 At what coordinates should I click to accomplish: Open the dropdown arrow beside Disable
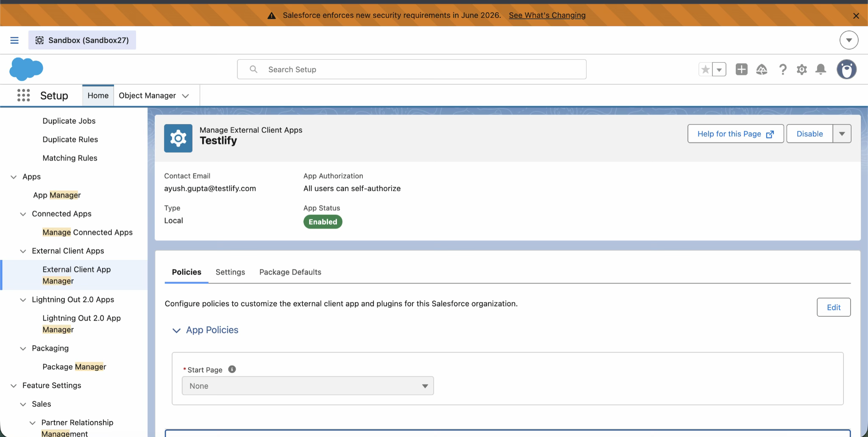point(842,134)
